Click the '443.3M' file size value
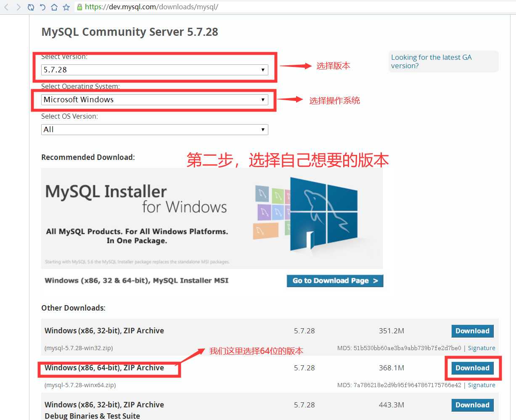 [392, 405]
